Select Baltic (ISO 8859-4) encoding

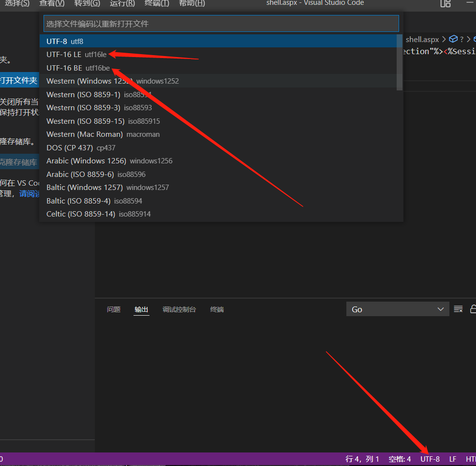click(218, 201)
